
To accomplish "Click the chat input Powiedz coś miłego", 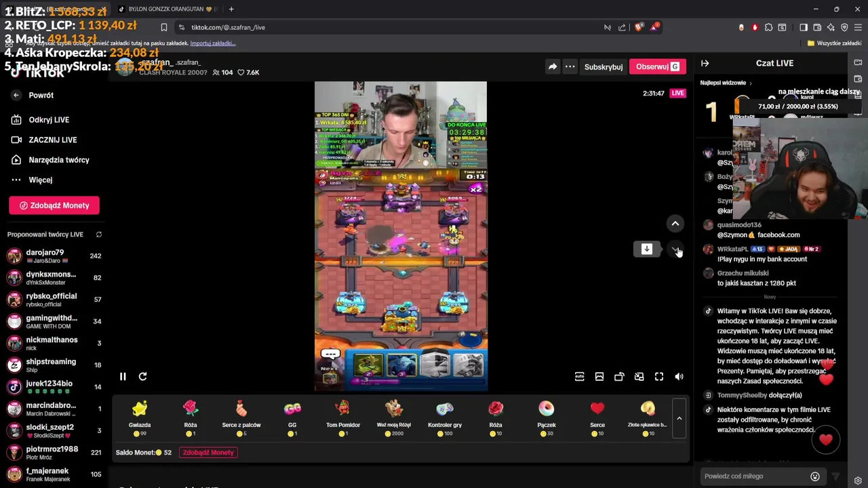I will [753, 476].
